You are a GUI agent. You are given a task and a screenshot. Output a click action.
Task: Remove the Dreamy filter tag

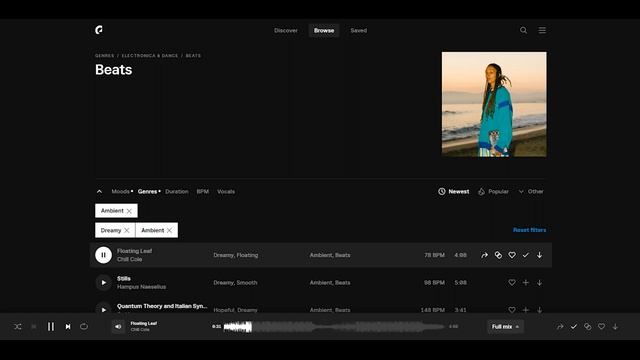[x=127, y=231]
